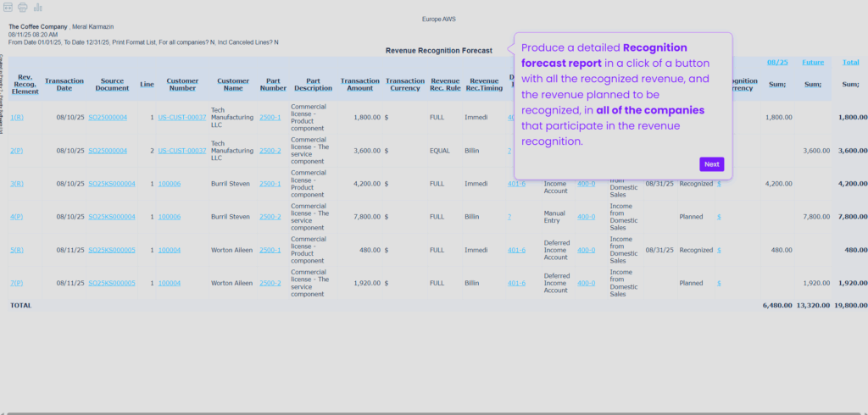Open SO25KS000005 document in the 5(R) row
The image size is (868, 415).
(112, 250)
